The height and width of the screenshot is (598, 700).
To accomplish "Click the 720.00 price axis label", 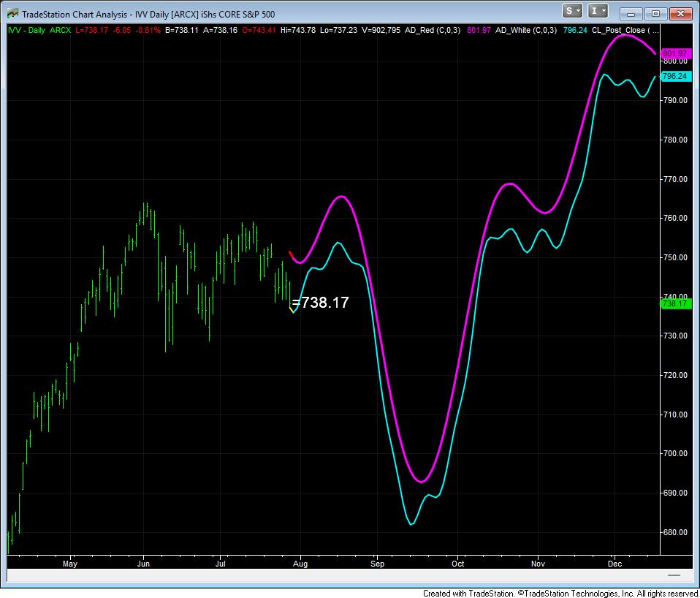I will click(x=675, y=375).
